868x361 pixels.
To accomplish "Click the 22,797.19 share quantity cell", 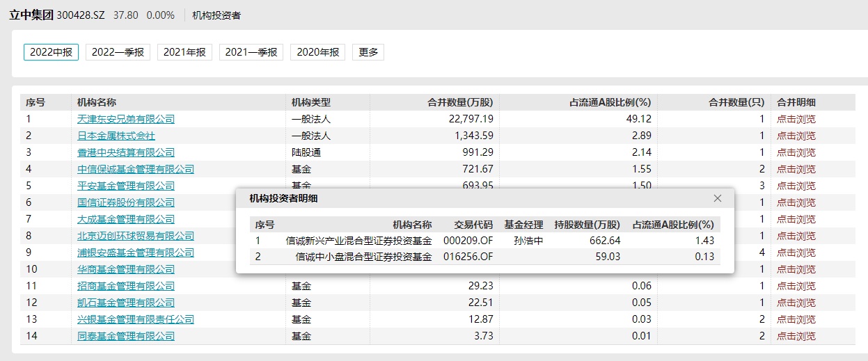I will 471,119.
